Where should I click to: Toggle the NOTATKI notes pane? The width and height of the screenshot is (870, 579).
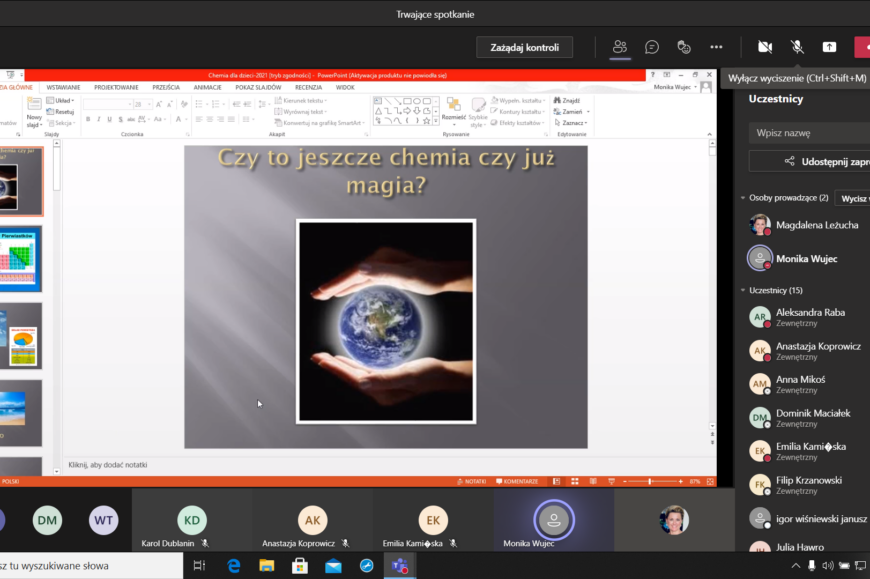pyautogui.click(x=472, y=481)
